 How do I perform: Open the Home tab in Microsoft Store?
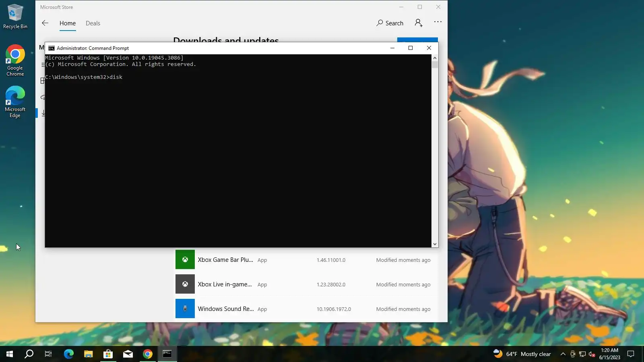point(68,23)
